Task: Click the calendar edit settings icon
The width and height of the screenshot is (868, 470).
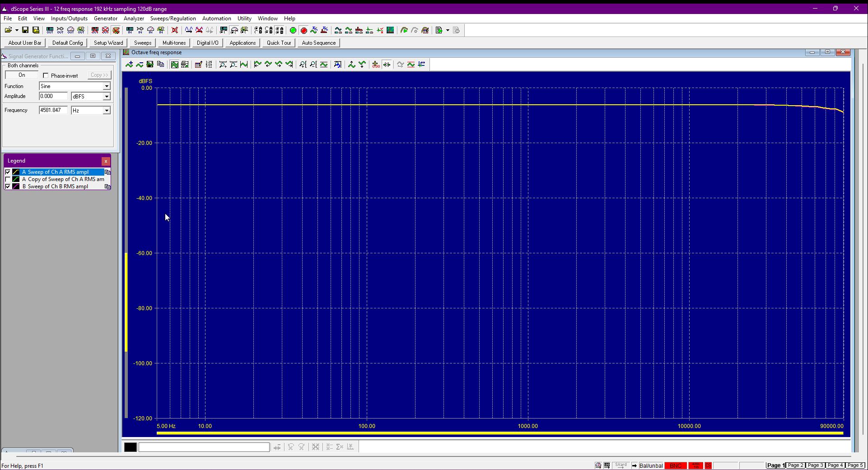Action: coord(198,65)
